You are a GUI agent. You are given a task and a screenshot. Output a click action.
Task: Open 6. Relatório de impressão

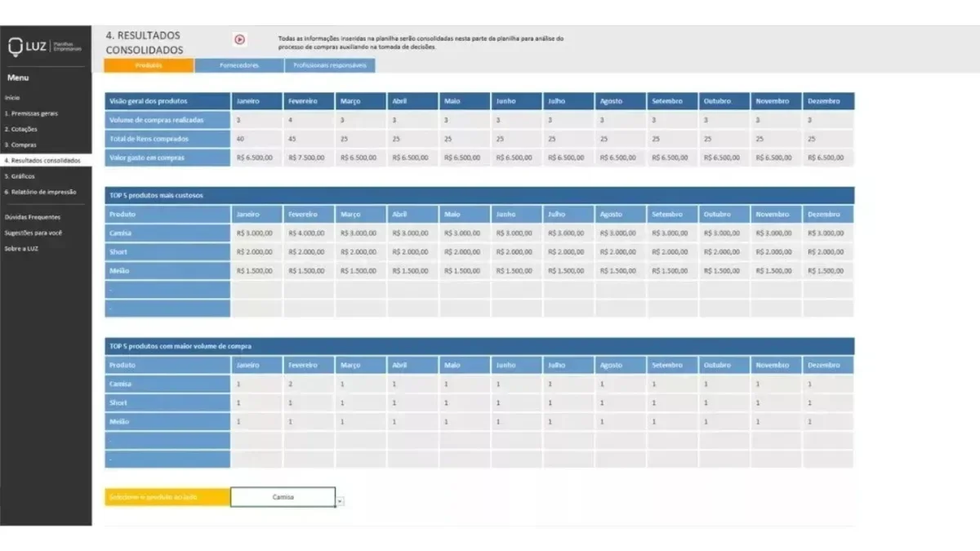click(x=40, y=192)
